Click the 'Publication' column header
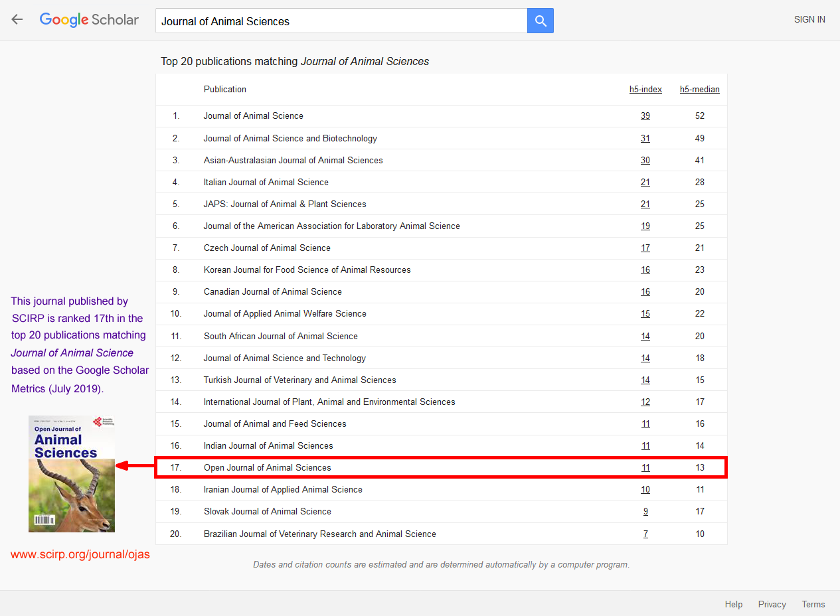This screenshot has height=616, width=840. click(225, 90)
